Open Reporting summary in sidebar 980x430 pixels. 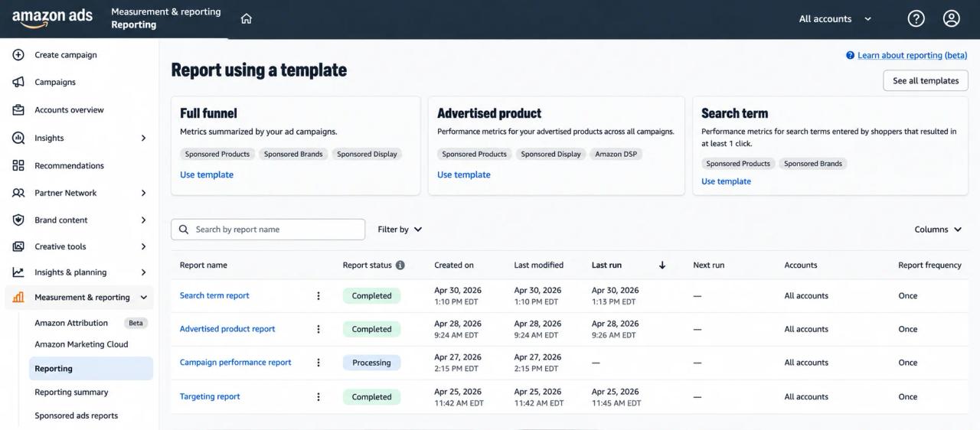[71, 393]
